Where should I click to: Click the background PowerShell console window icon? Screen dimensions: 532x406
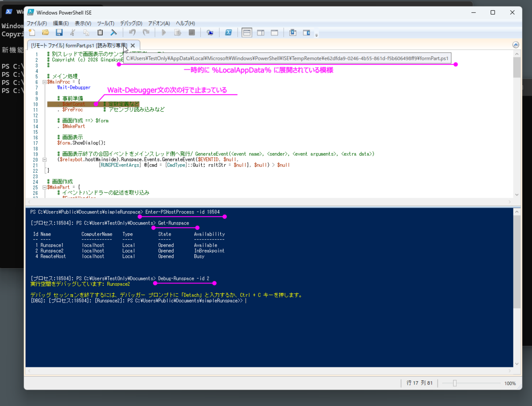pyautogui.click(x=9, y=12)
